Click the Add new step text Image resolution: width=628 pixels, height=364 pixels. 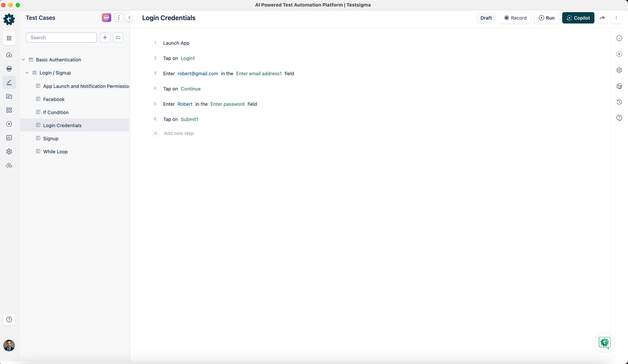(179, 133)
